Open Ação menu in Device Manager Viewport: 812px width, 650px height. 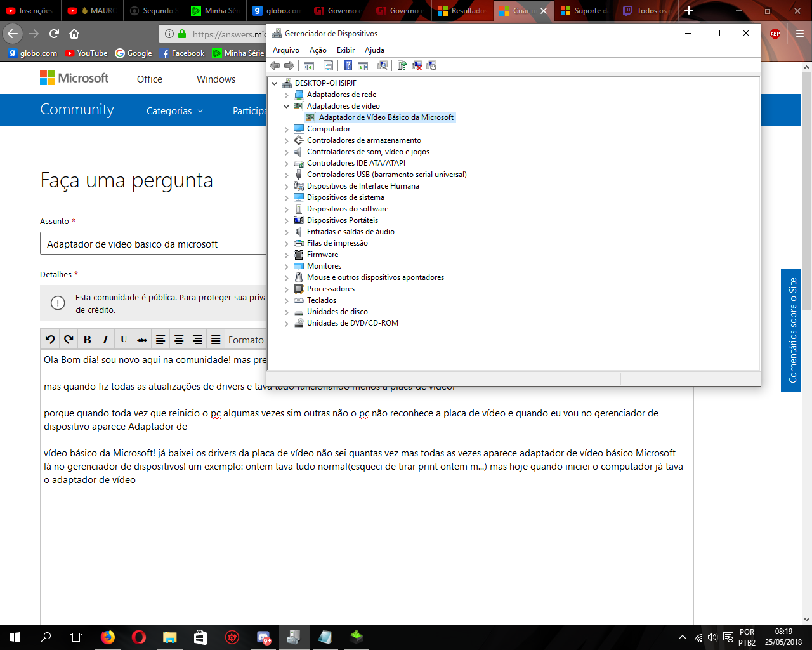click(318, 50)
